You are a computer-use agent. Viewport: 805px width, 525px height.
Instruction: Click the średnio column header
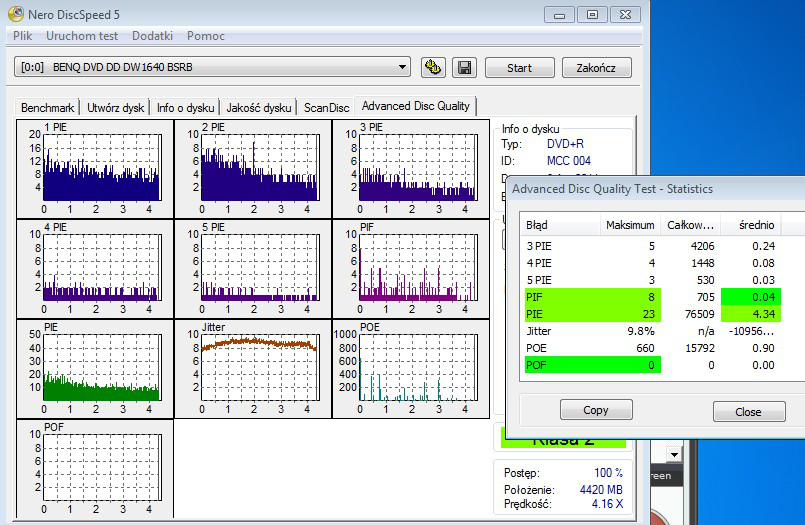coord(751,225)
